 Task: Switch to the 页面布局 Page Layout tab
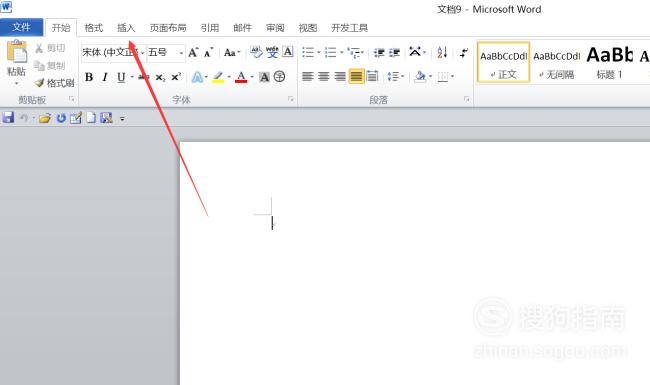(168, 28)
